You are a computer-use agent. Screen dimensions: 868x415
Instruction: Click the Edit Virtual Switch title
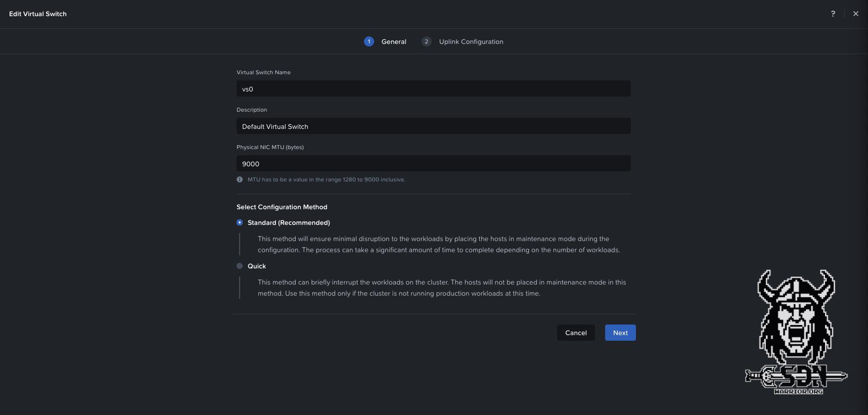[x=38, y=14]
